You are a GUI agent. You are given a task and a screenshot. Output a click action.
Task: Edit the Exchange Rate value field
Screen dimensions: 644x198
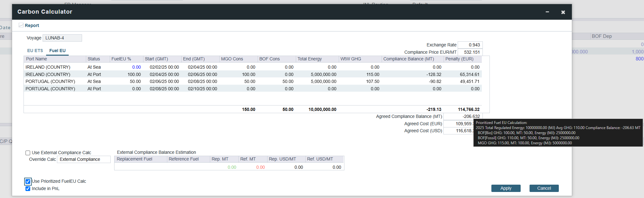point(470,45)
